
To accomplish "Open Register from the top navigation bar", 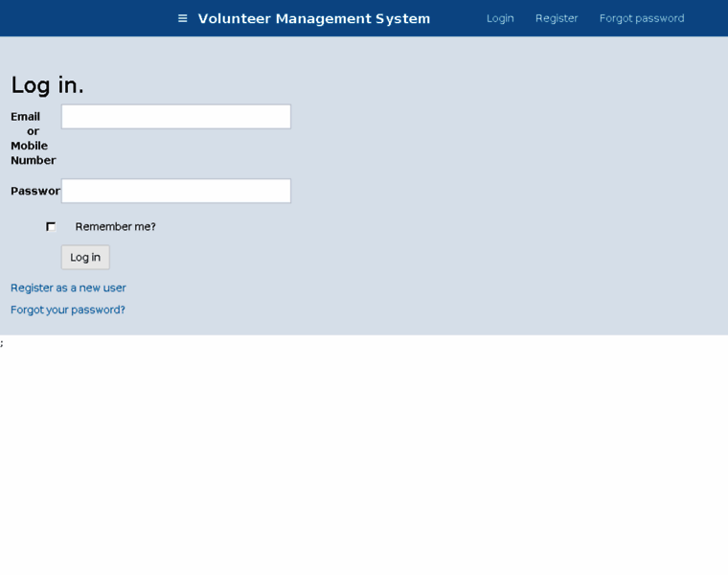I will (557, 18).
